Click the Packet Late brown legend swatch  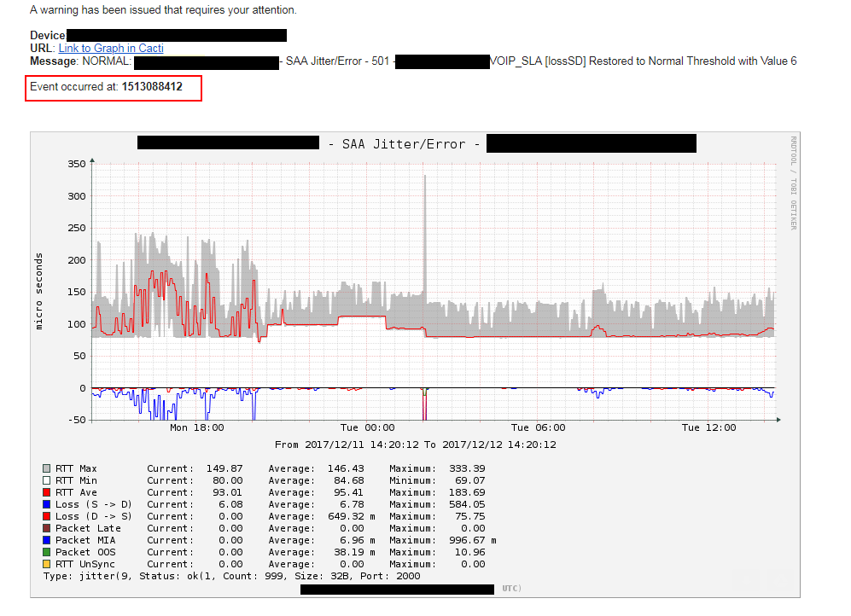point(44,528)
